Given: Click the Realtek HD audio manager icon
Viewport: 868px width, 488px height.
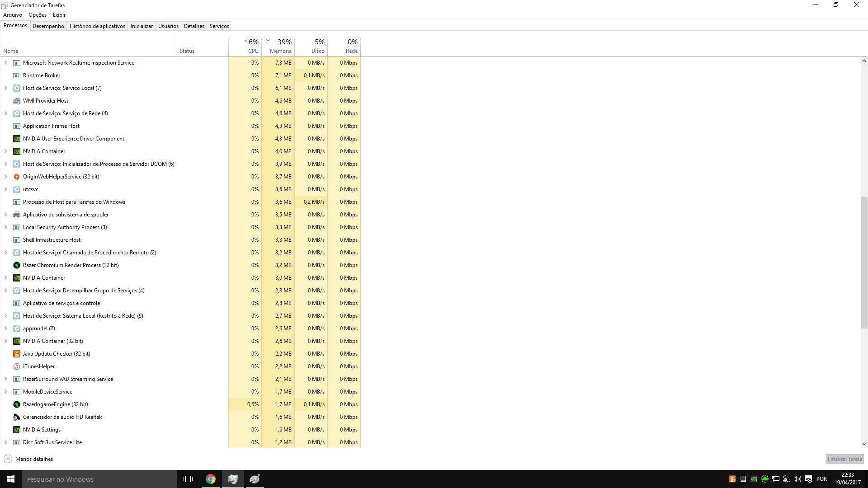Looking at the screenshot, I should [x=17, y=417].
